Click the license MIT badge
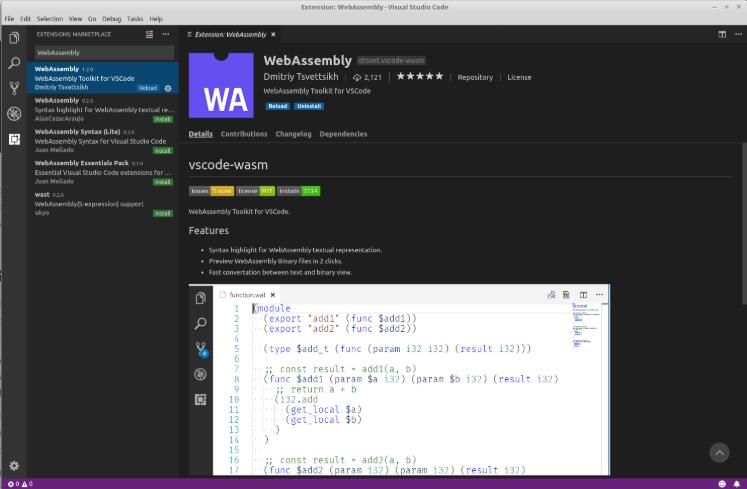The width and height of the screenshot is (747, 489). click(x=255, y=191)
